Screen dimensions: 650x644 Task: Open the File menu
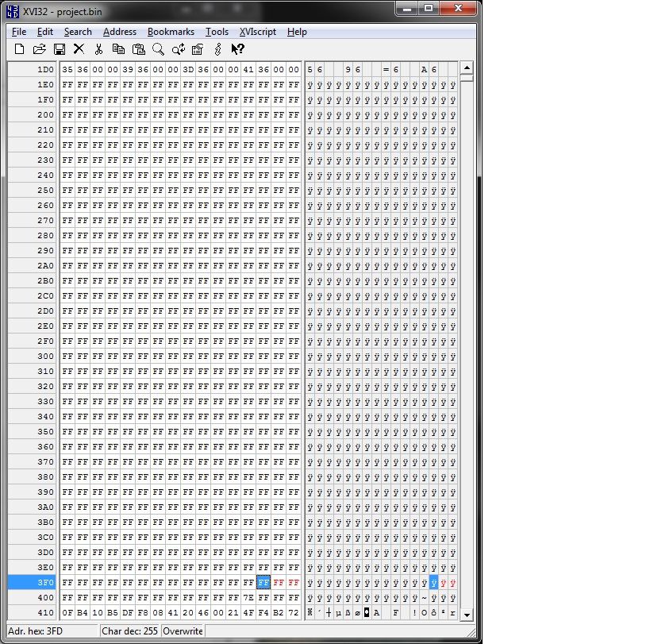(x=18, y=32)
